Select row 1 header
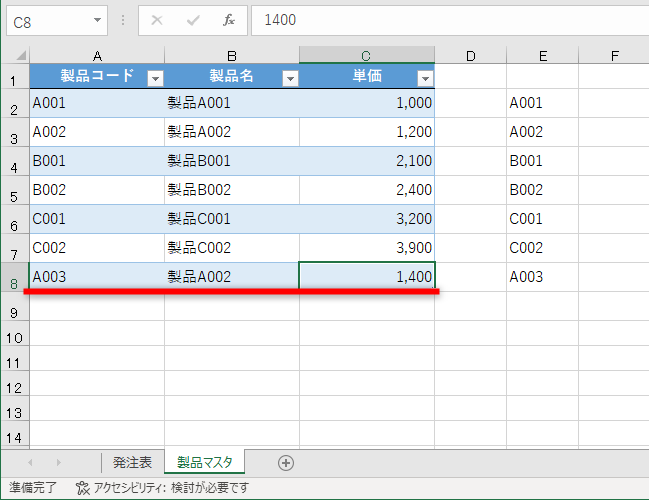 pos(15,76)
